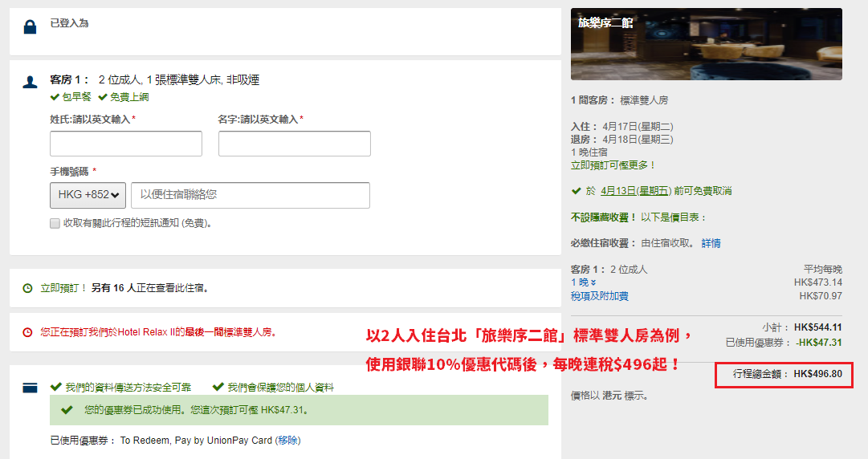Click the mobile number field 以便住宿聯絡您
The height and width of the screenshot is (459, 868).
[x=251, y=195]
